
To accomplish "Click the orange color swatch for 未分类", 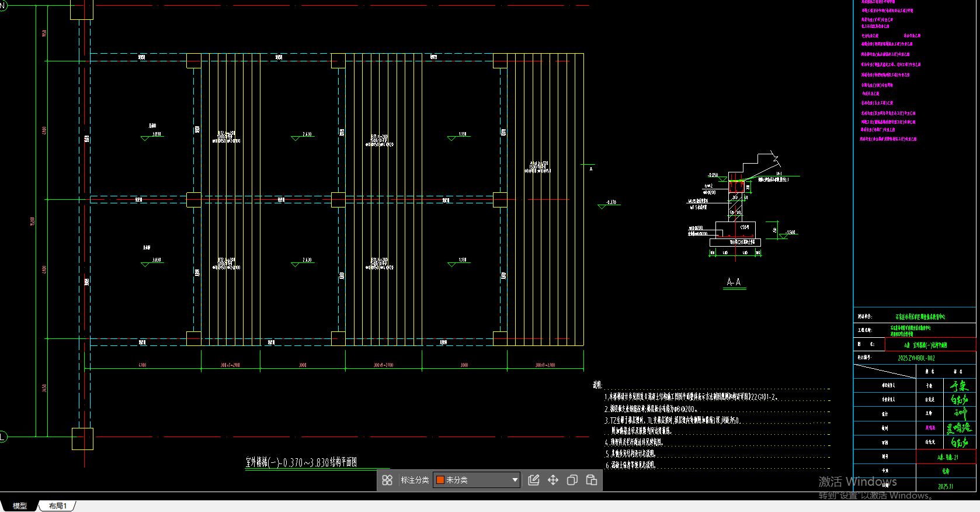I will coord(440,480).
